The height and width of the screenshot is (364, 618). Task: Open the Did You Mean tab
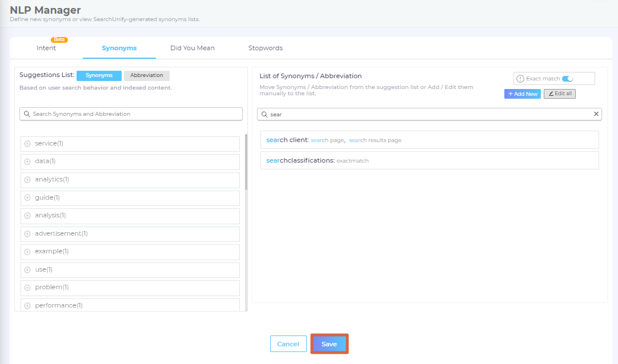[x=192, y=48]
